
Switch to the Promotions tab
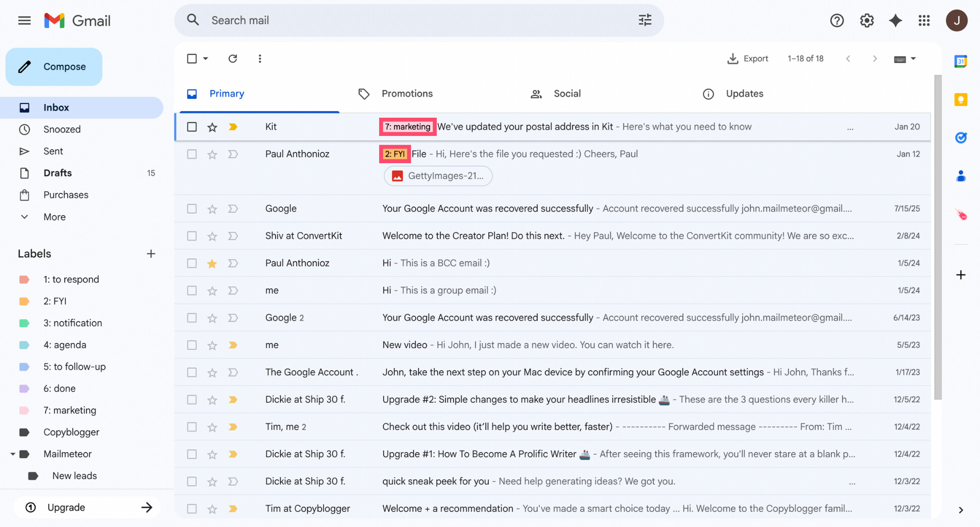406,93
